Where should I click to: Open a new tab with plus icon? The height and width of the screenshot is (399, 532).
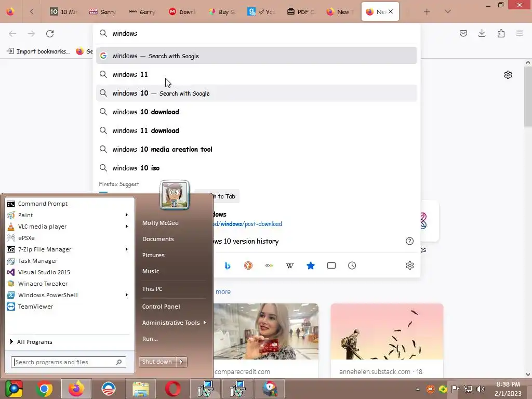(427, 12)
